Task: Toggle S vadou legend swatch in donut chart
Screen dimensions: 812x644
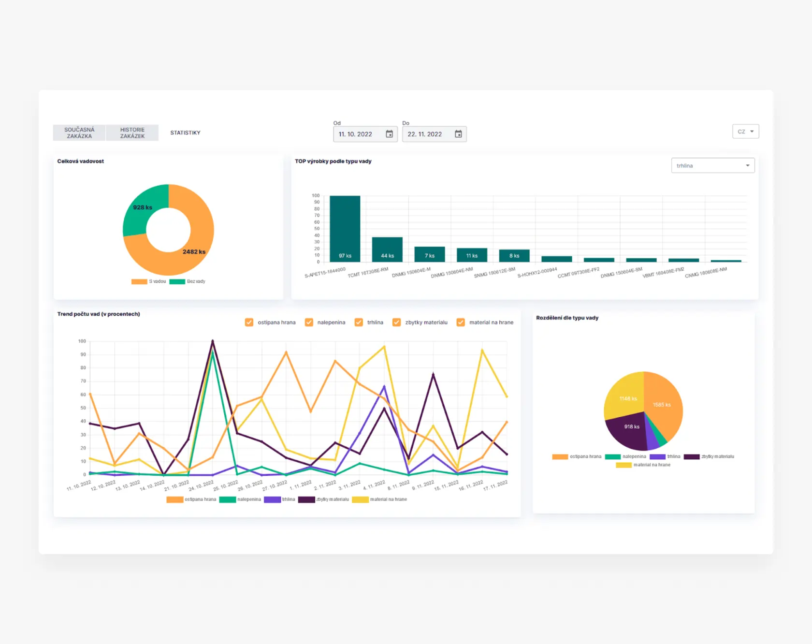Action: [139, 281]
